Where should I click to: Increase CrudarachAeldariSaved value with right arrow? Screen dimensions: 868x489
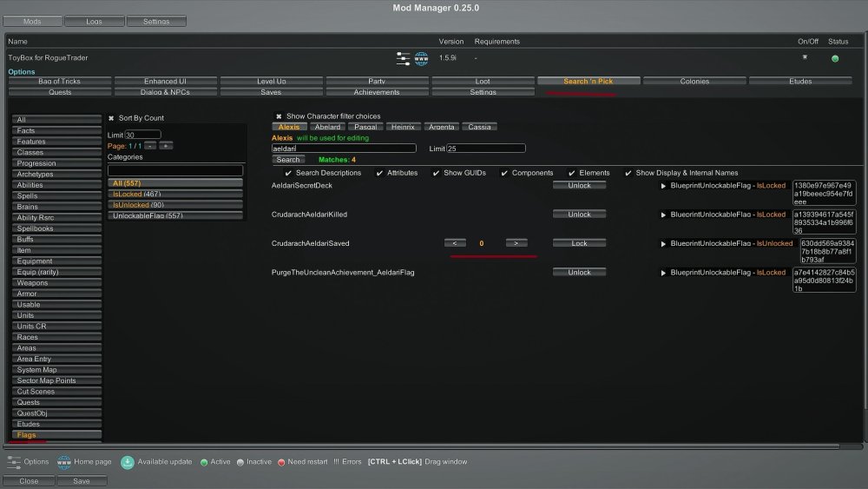click(x=516, y=243)
